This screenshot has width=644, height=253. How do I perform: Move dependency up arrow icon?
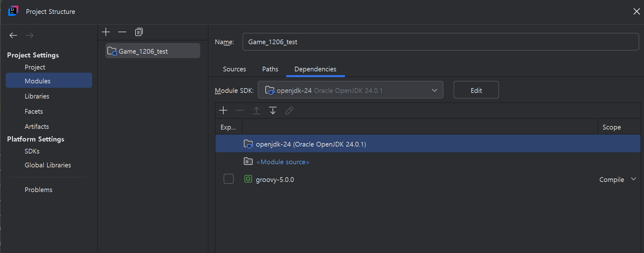pyautogui.click(x=256, y=110)
